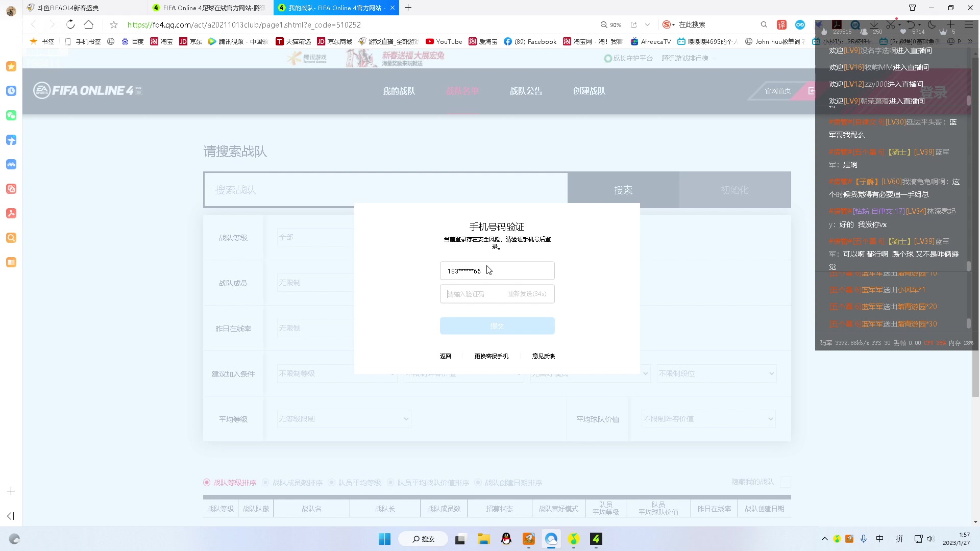Select 战队成员数排序 radio button
Viewport: 980px width, 551px height.
tap(265, 482)
